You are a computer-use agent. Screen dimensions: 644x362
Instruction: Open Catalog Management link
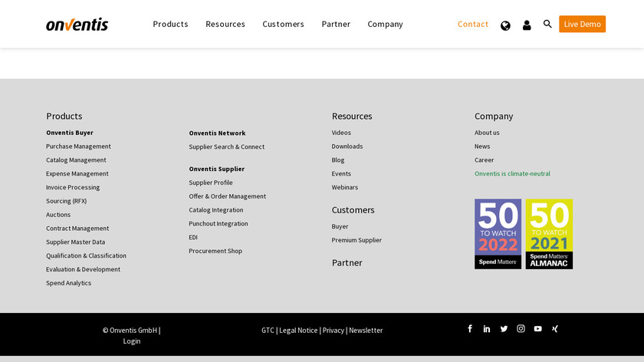[76, 160]
